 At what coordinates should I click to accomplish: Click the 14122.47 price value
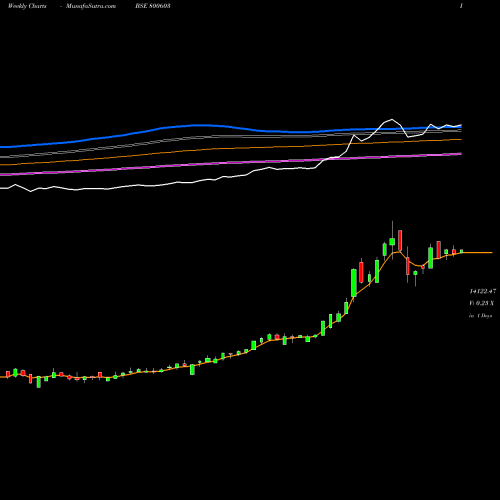pyautogui.click(x=483, y=291)
